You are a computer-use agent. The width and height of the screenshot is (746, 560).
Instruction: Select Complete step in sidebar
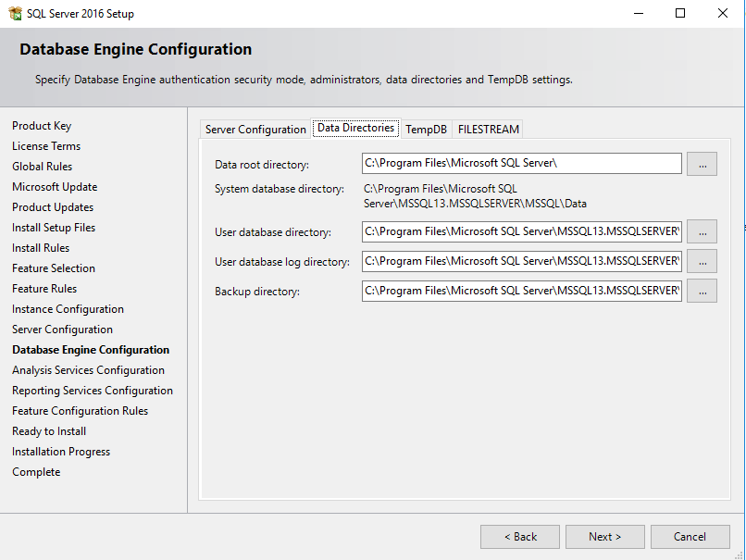pos(36,472)
